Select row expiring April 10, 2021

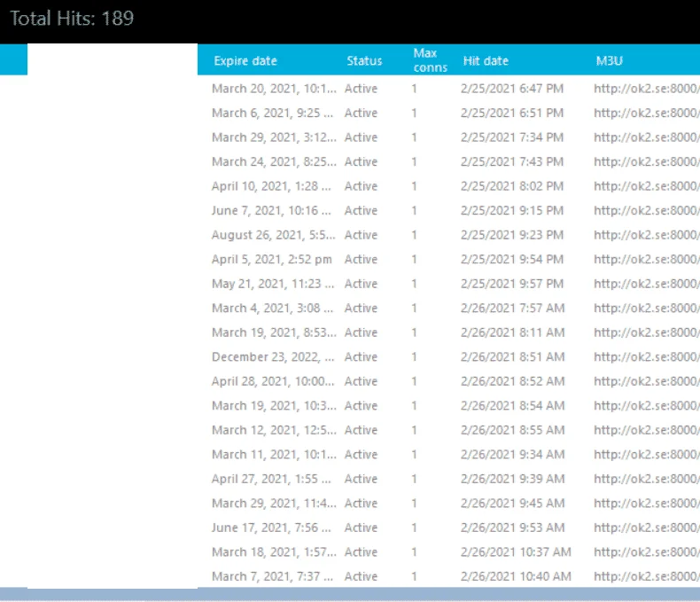(x=448, y=186)
